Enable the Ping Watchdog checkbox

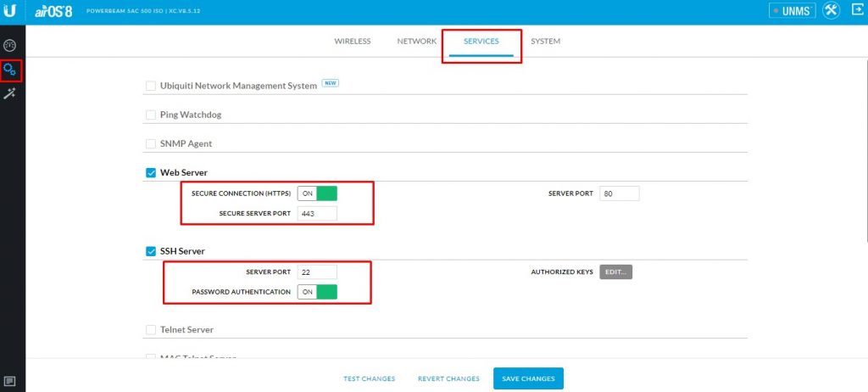151,115
